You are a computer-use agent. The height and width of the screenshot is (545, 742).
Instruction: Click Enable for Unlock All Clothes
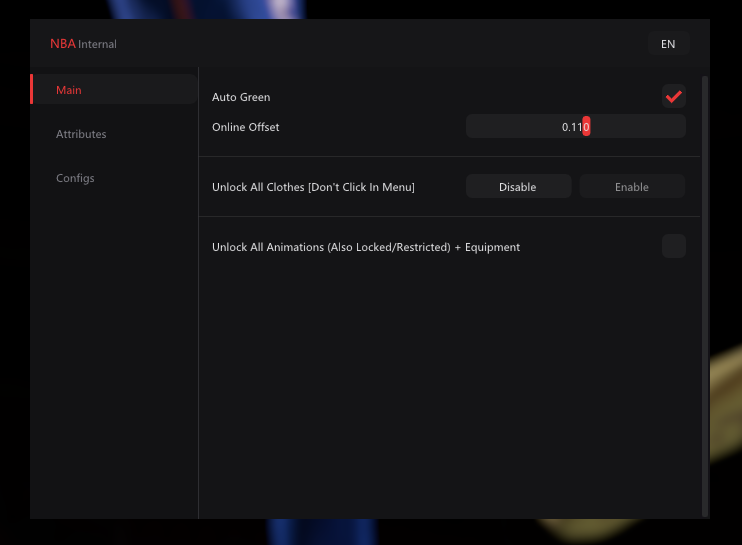pyautogui.click(x=632, y=186)
